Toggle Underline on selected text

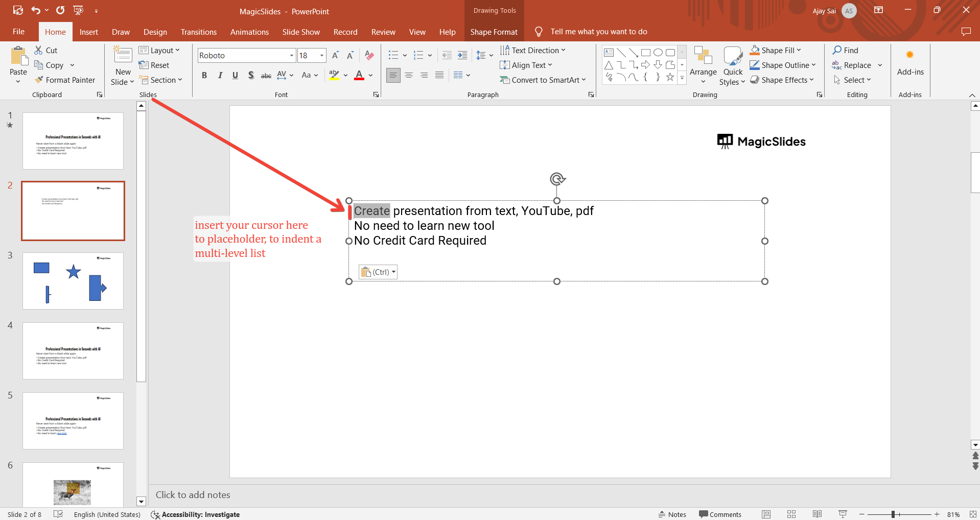pyautogui.click(x=235, y=75)
